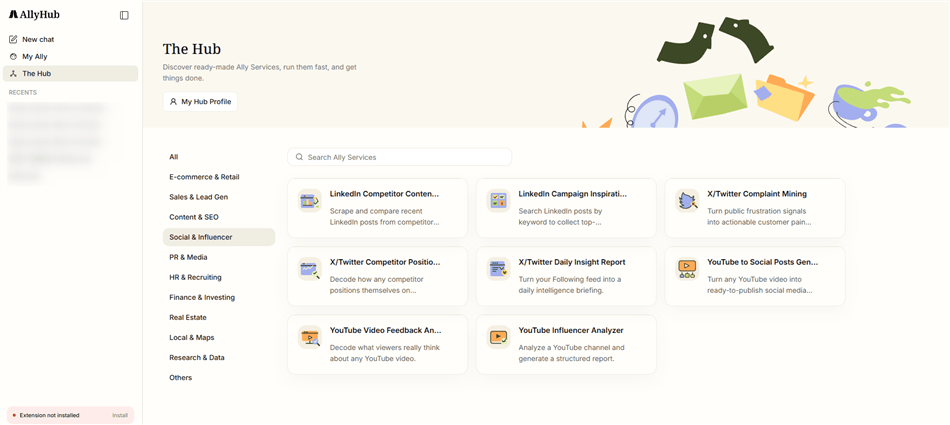Filter by Research & Data
Screen dimensions: 950x425
click(219, 357)
